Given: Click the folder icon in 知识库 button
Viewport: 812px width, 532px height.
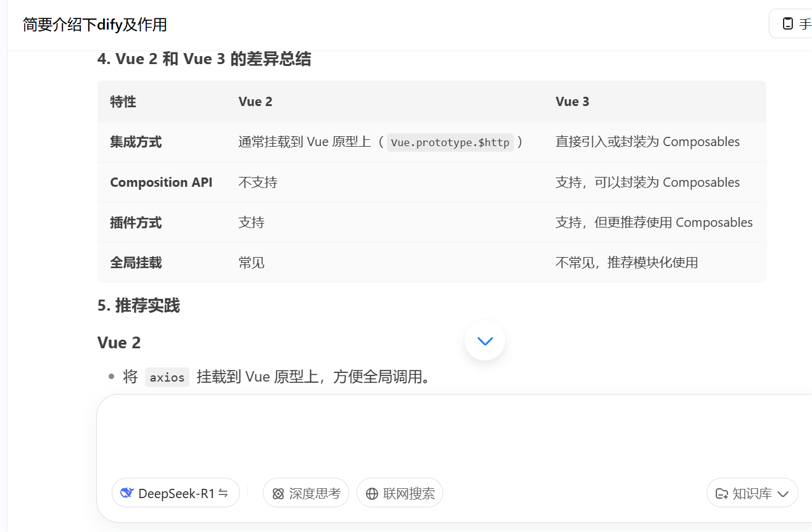Looking at the screenshot, I should pyautogui.click(x=721, y=494).
